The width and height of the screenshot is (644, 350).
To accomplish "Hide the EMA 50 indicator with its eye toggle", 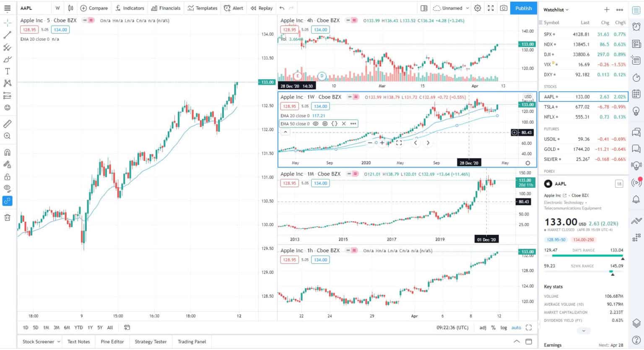I will pos(316,123).
